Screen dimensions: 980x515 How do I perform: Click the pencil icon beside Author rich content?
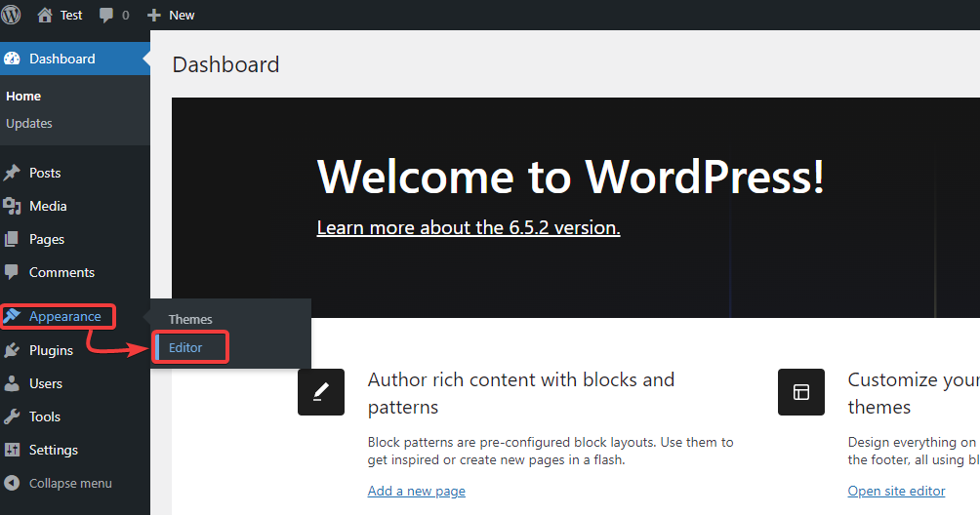[320, 392]
